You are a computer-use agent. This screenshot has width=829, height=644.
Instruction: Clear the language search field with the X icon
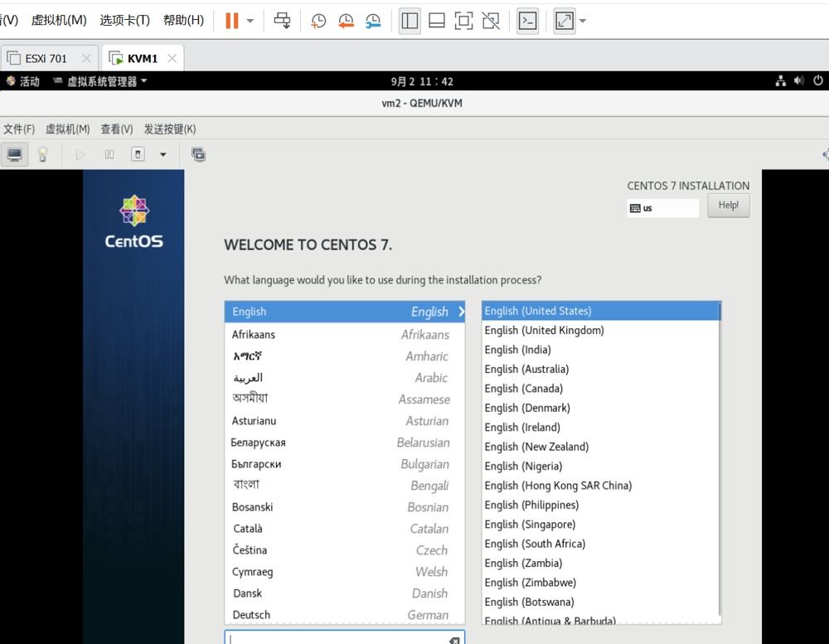tap(454, 641)
